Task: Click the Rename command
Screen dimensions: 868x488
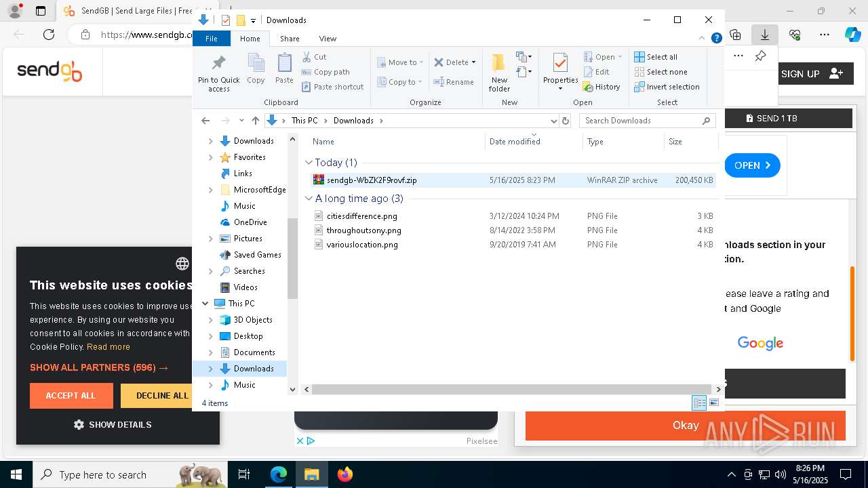Action: (454, 82)
